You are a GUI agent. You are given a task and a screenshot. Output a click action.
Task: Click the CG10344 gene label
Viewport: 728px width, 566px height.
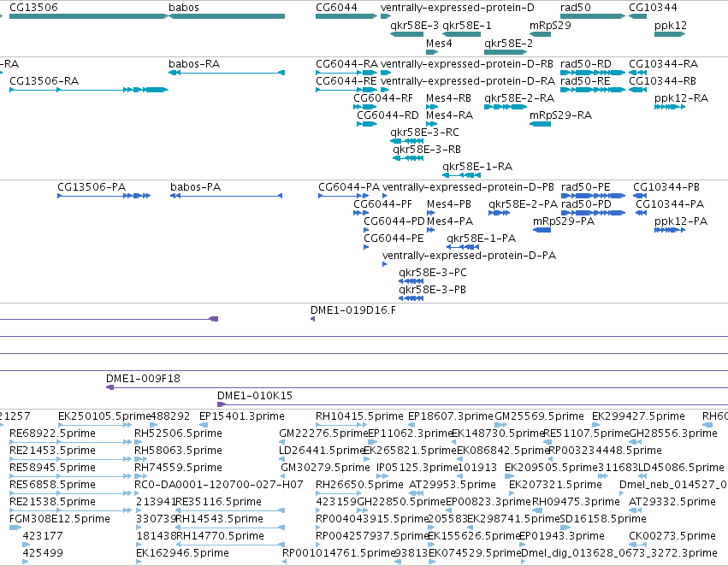653,8
